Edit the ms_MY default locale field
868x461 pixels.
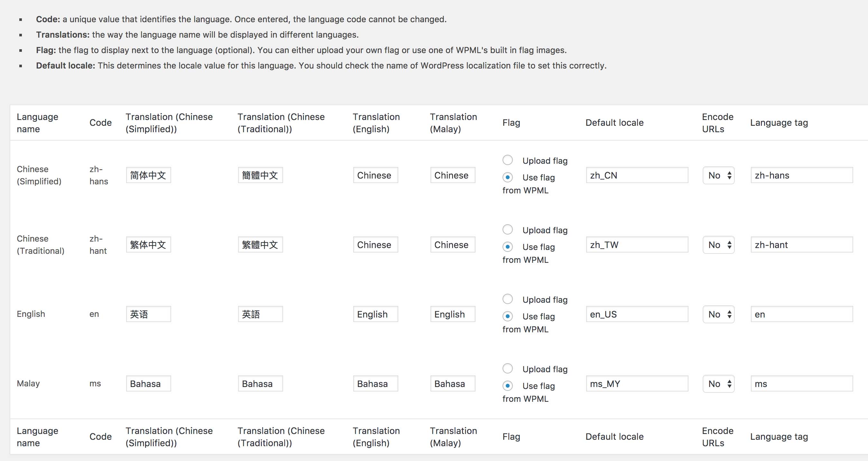[x=637, y=383]
